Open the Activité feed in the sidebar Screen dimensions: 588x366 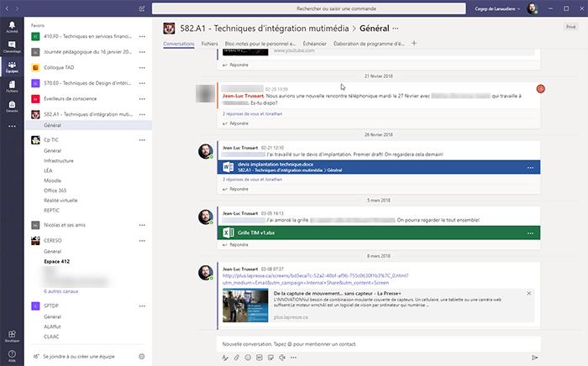pyautogui.click(x=12, y=25)
